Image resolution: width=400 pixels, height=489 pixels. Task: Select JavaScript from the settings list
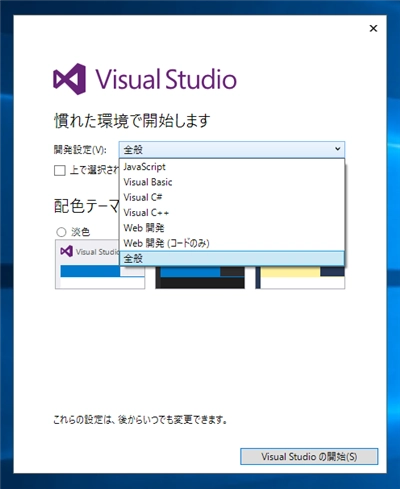click(232, 167)
